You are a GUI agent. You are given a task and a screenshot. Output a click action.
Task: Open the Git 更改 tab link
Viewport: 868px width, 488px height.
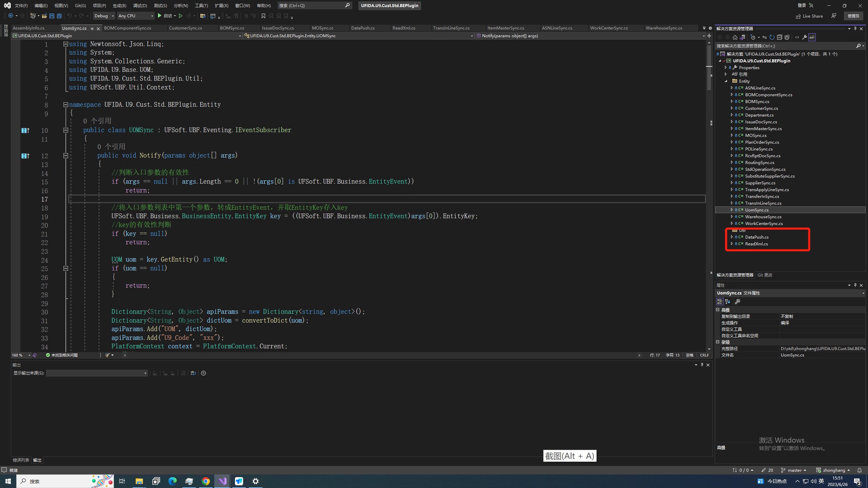click(765, 275)
